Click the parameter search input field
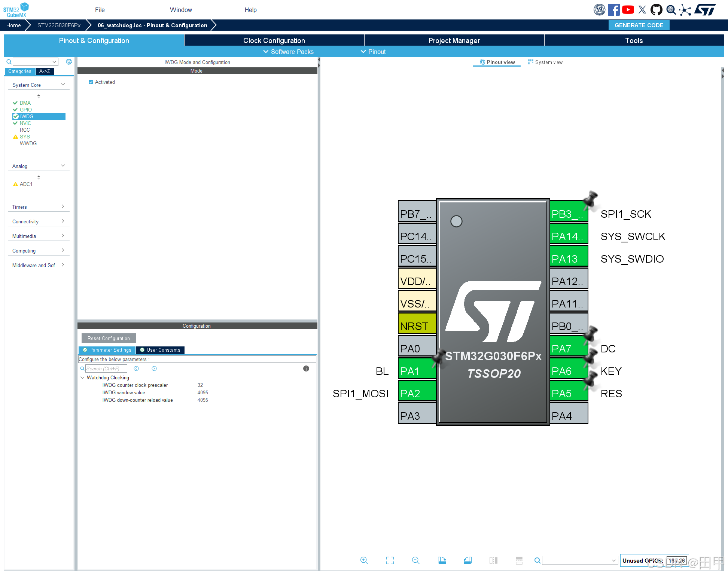The image size is (728, 575). pos(106,368)
